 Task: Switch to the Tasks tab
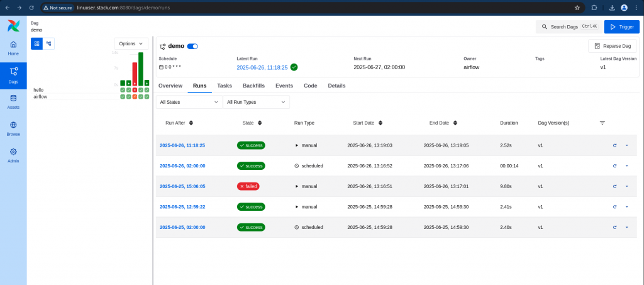225,86
